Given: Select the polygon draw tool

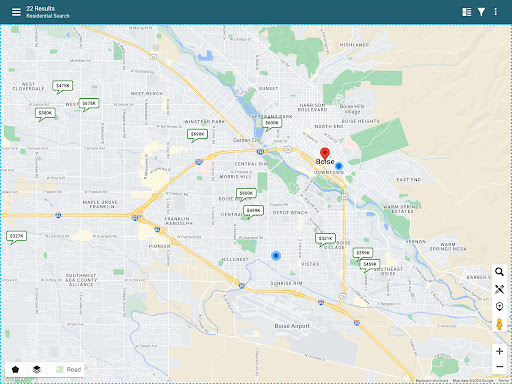Looking at the screenshot, I should click(15, 369).
